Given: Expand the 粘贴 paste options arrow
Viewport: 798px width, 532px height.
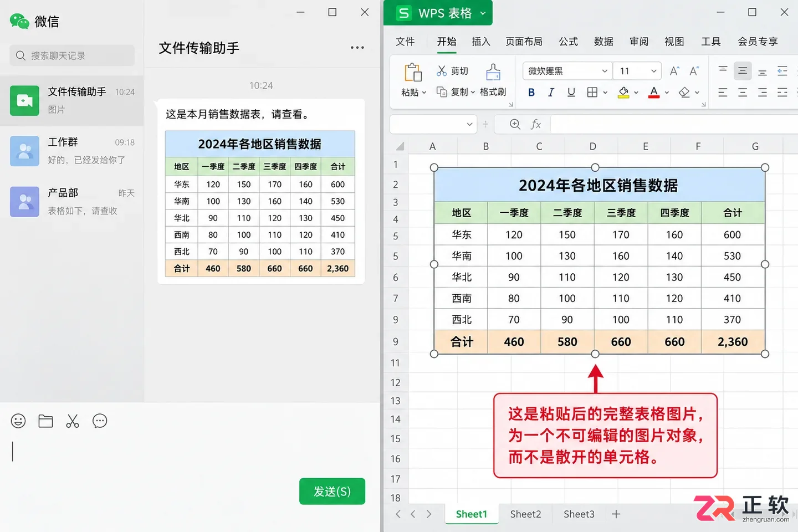Looking at the screenshot, I should [424, 93].
